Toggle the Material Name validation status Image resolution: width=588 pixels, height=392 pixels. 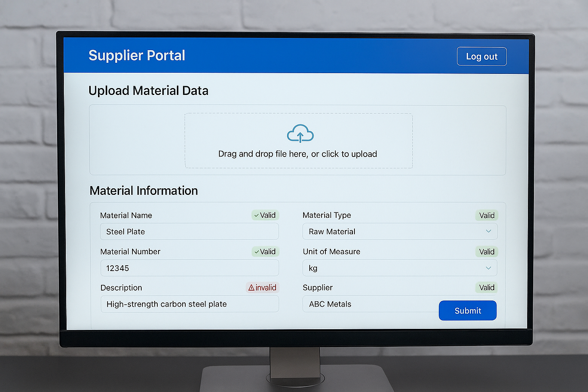[x=265, y=215]
